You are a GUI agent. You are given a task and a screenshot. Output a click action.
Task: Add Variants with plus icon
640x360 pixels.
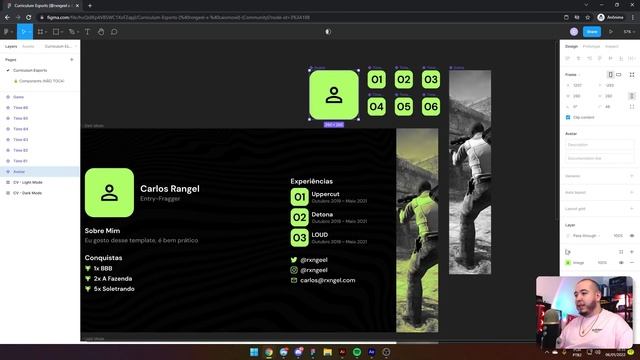(632, 176)
